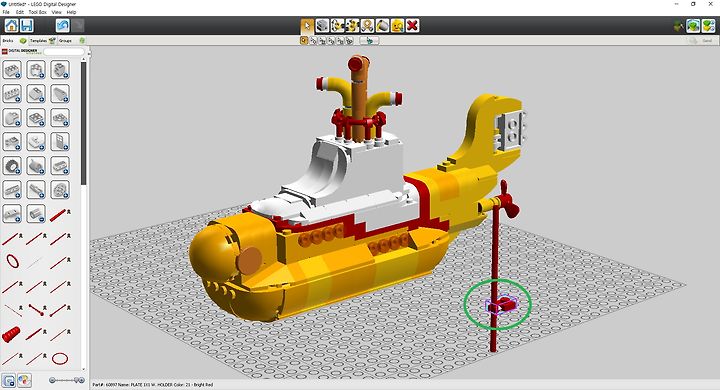
Task: Enable connected bricks selection mode
Action: pos(322,40)
